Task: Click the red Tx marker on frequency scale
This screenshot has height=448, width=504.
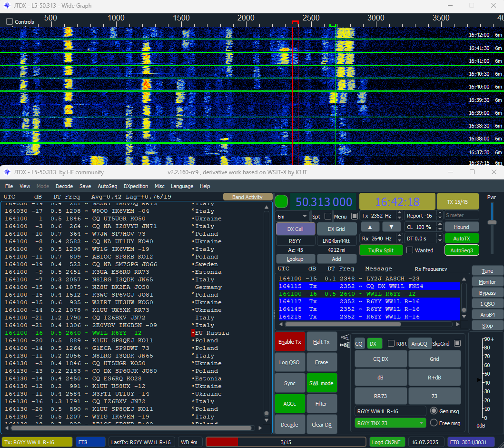Action: pos(295,22)
